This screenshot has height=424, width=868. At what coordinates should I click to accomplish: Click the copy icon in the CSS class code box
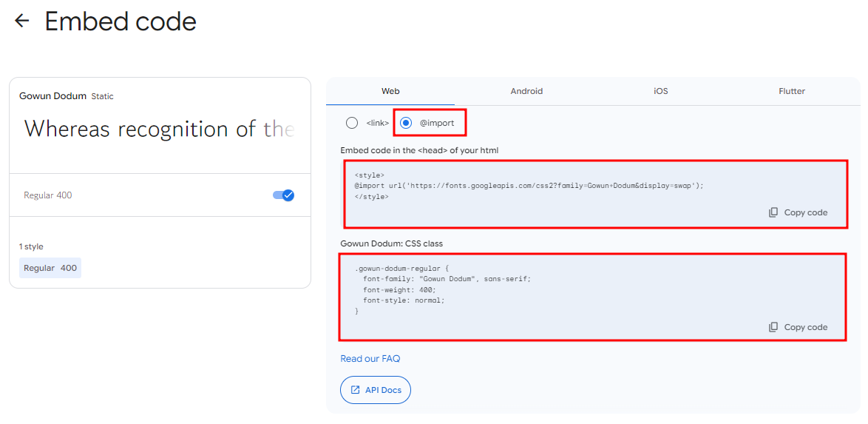[x=774, y=327]
